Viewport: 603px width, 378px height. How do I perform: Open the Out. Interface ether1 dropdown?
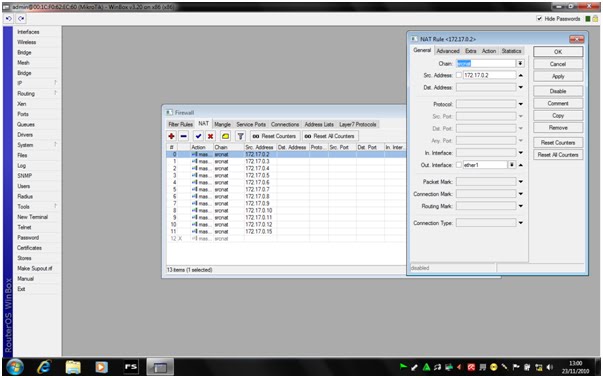(512, 165)
